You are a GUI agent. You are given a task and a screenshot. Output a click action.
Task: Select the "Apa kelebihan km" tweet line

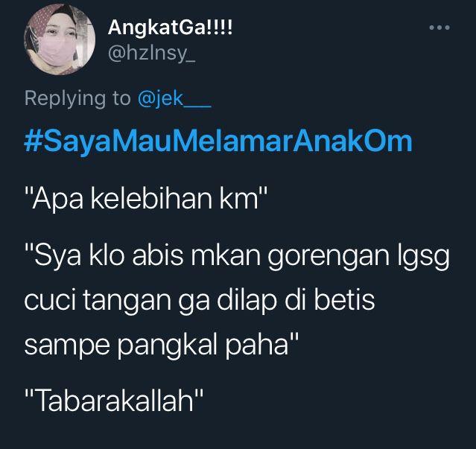[146, 199]
